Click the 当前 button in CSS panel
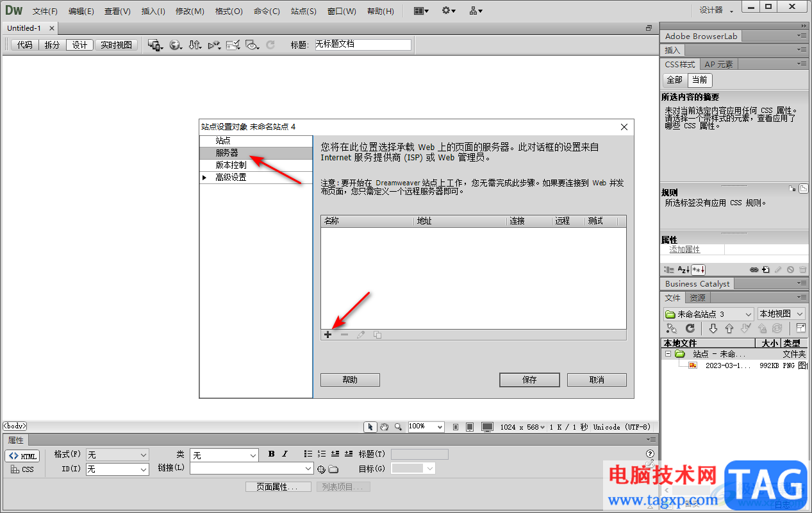 coord(699,80)
